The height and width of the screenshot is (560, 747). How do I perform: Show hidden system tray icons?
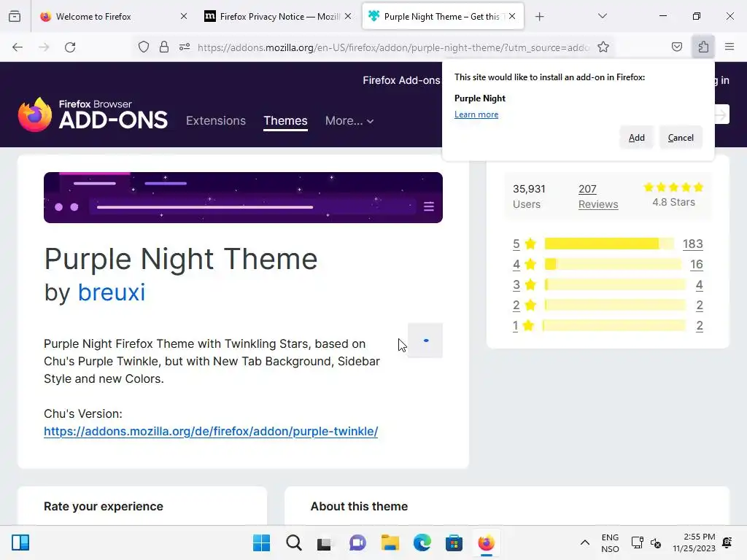(585, 542)
